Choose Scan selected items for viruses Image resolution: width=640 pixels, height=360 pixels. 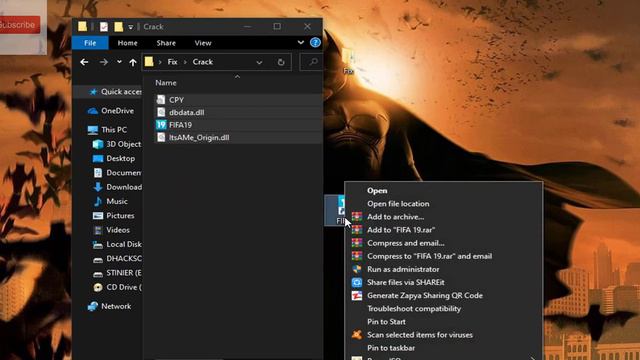(x=420, y=335)
